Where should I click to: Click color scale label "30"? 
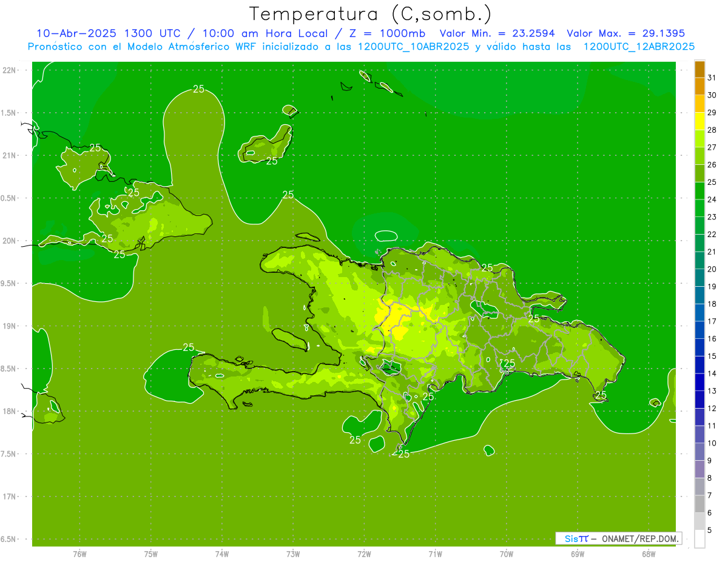[712, 95]
